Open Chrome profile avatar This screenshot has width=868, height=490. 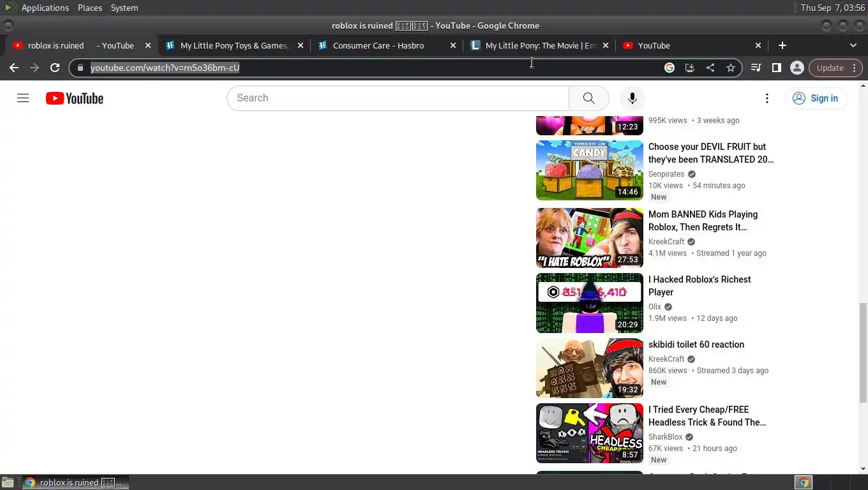tap(797, 68)
